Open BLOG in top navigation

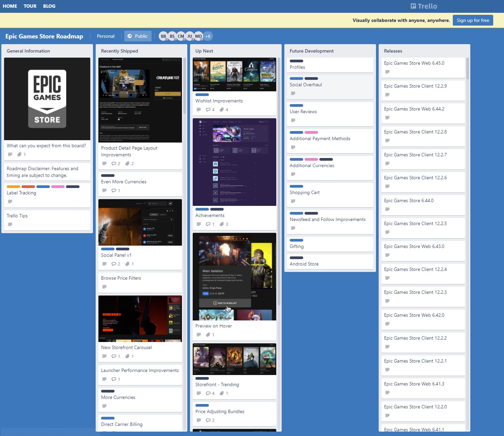[x=49, y=6]
